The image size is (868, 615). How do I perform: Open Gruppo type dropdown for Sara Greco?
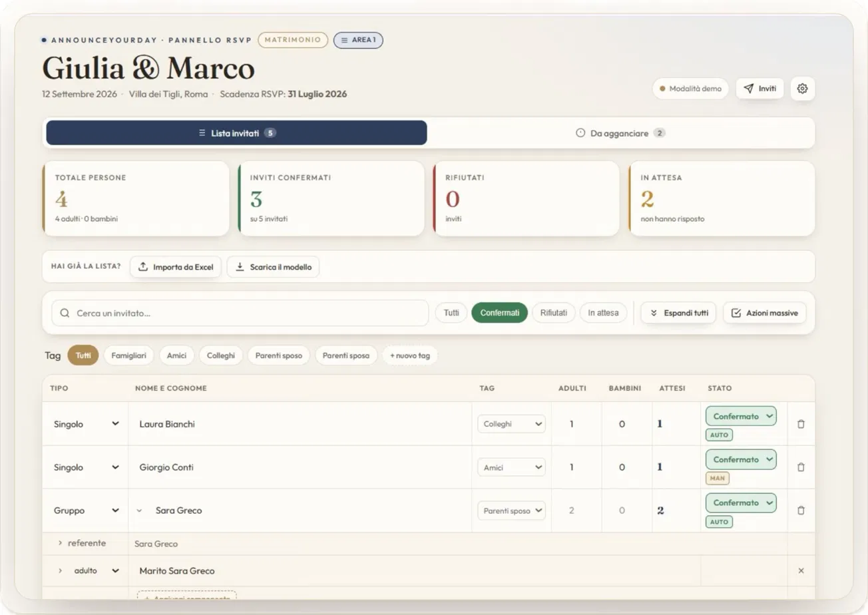tap(86, 511)
